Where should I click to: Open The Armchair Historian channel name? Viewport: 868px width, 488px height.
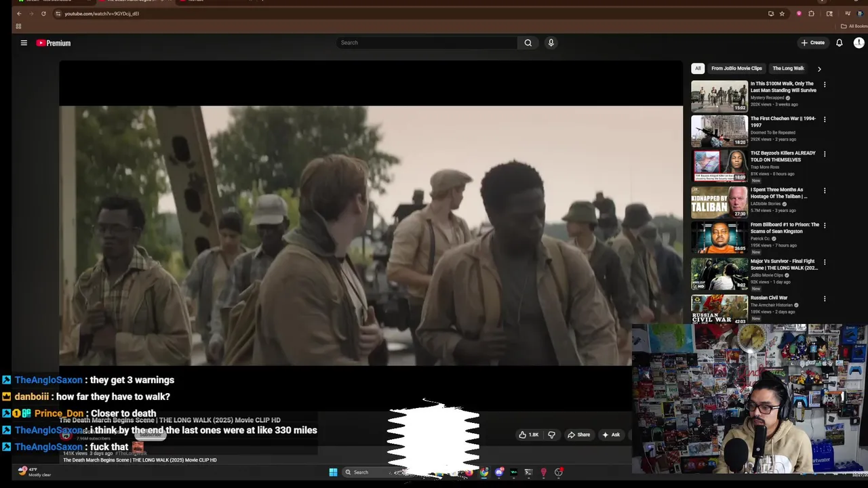(x=772, y=305)
